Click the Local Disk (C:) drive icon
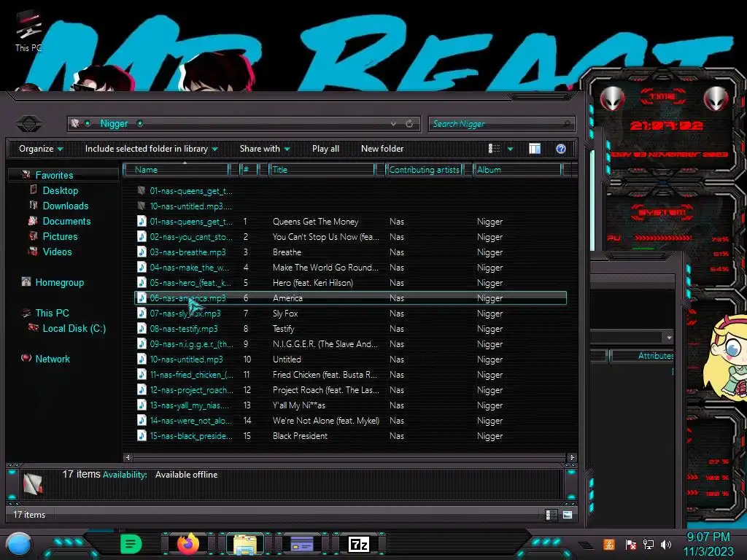The image size is (747, 560). (x=33, y=327)
